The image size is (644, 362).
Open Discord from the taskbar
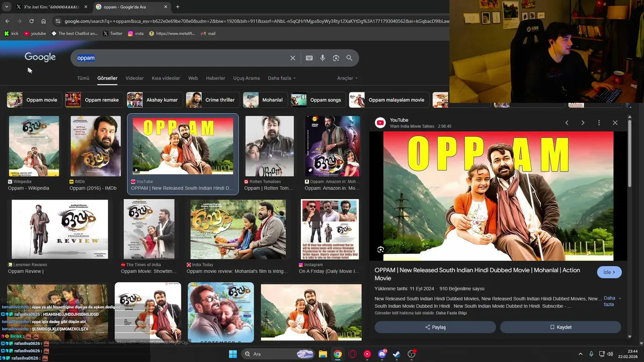(382, 354)
